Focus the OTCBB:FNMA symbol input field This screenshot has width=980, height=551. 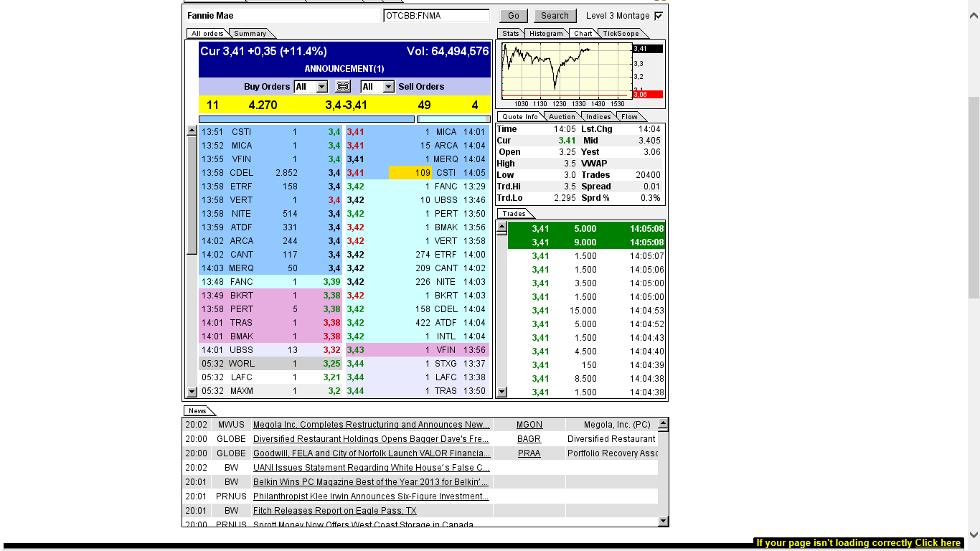[x=436, y=16]
